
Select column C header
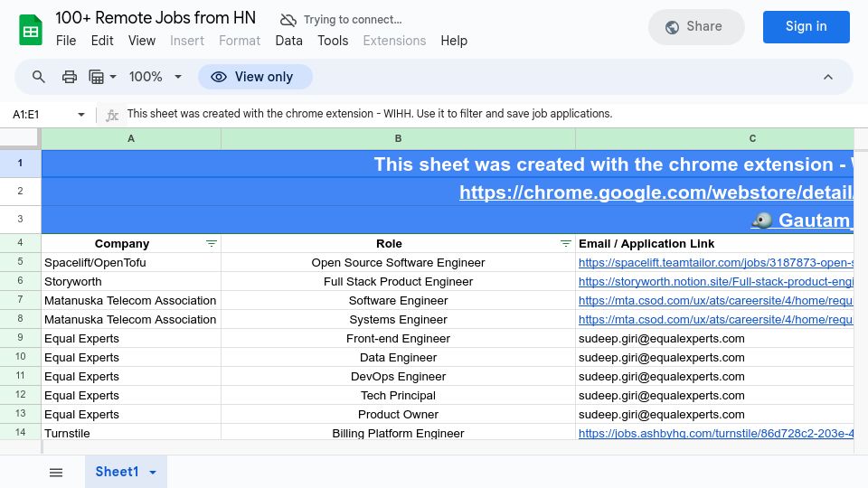pyautogui.click(x=714, y=138)
